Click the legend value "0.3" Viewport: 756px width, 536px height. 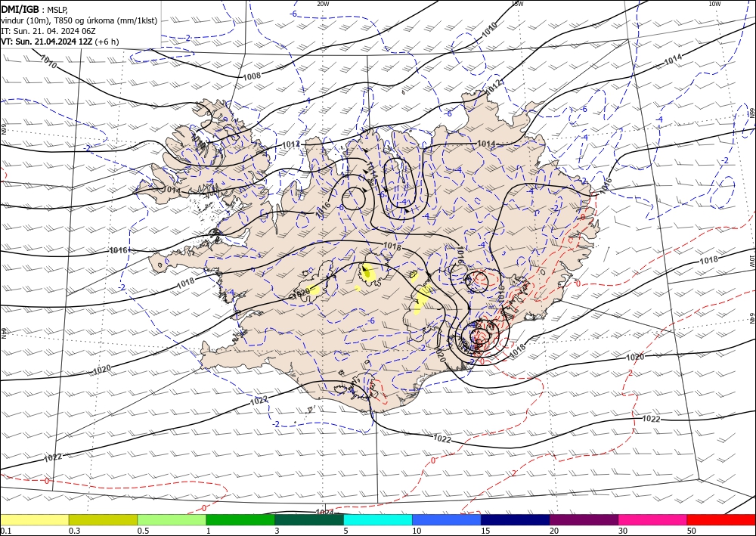tap(74, 531)
